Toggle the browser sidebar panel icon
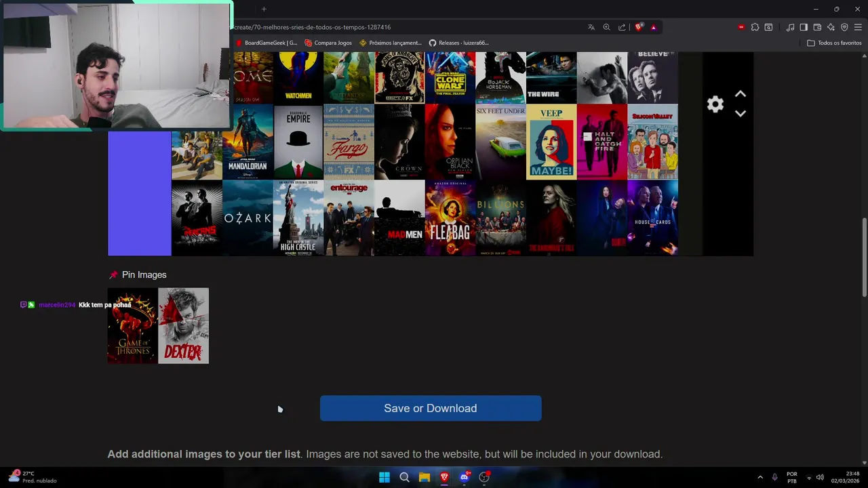This screenshot has width=868, height=488. point(804,27)
